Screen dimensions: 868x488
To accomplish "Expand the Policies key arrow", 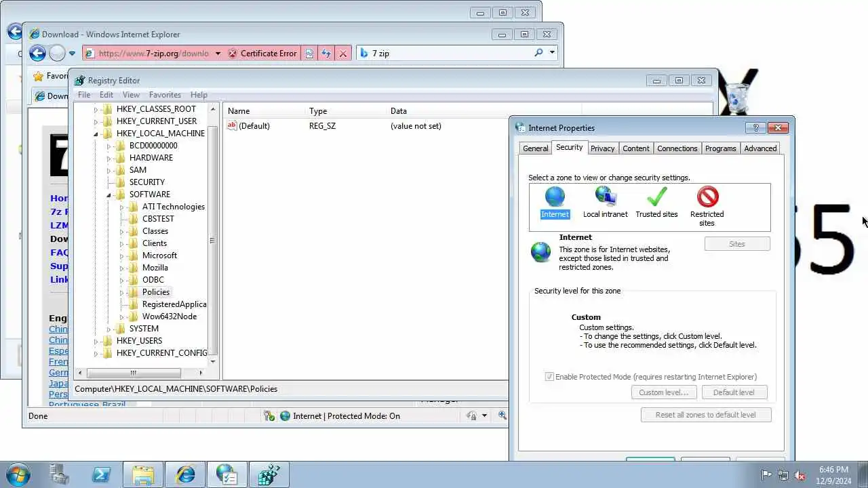I will (x=121, y=292).
